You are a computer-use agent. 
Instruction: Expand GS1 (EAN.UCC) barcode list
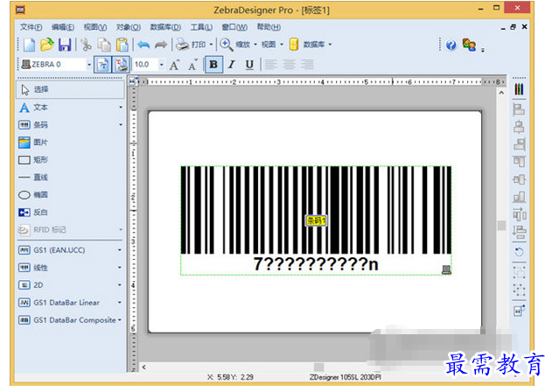click(120, 250)
